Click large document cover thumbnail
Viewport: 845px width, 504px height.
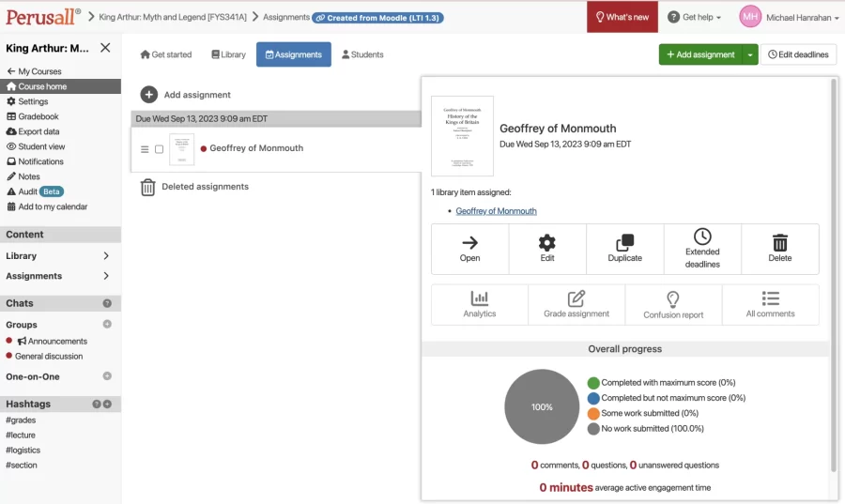coord(462,136)
